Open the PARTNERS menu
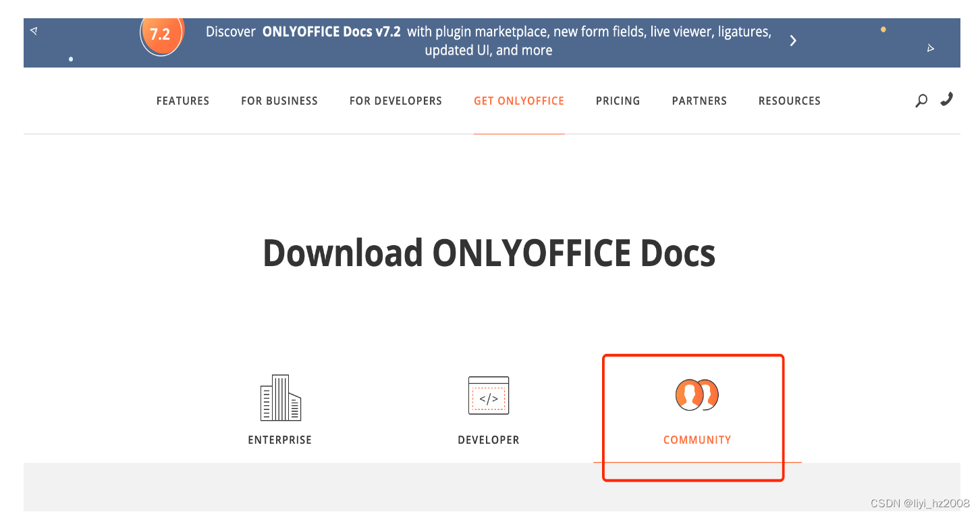The image size is (980, 516). point(699,101)
